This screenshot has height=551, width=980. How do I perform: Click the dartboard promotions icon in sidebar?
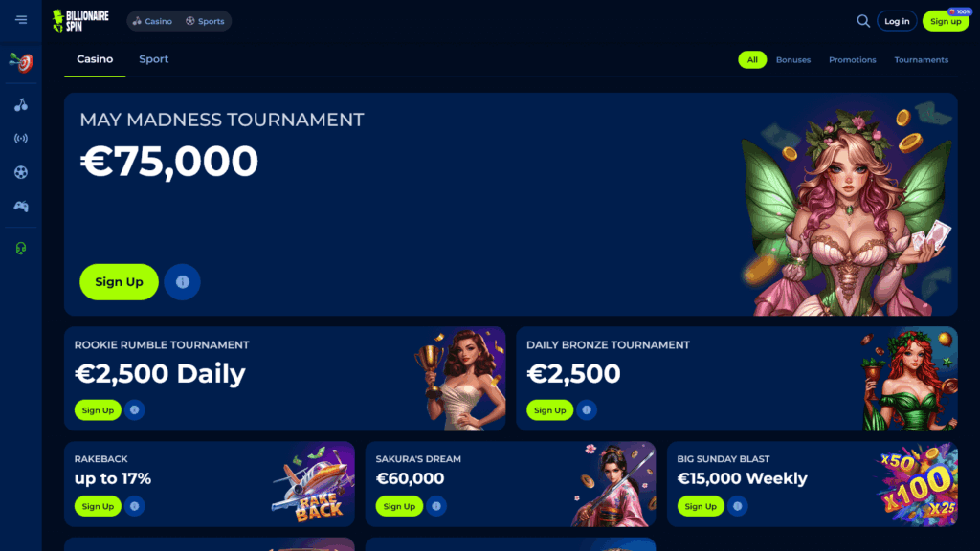[21, 62]
